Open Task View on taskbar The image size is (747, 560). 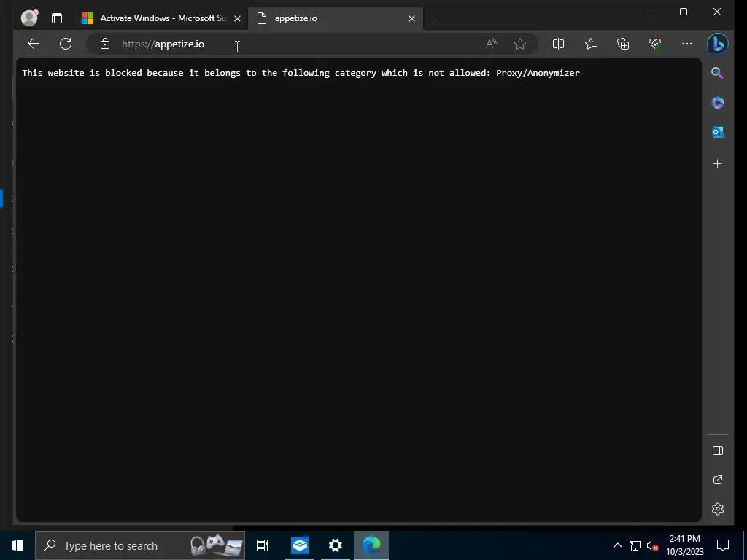[x=263, y=545]
